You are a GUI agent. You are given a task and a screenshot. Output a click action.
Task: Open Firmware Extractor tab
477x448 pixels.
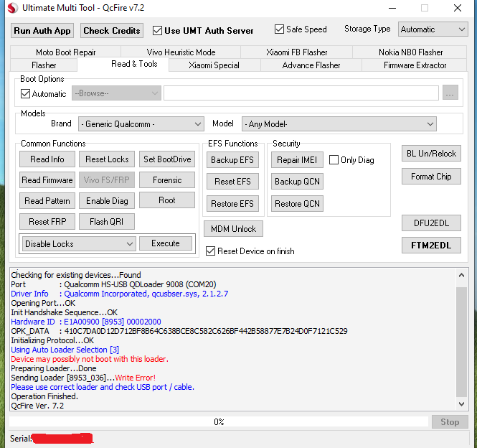click(415, 65)
